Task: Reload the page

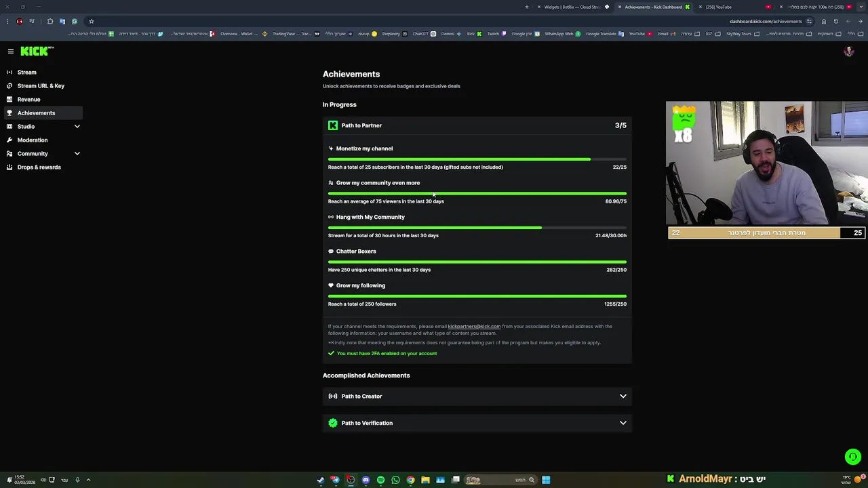Action: pos(836,21)
